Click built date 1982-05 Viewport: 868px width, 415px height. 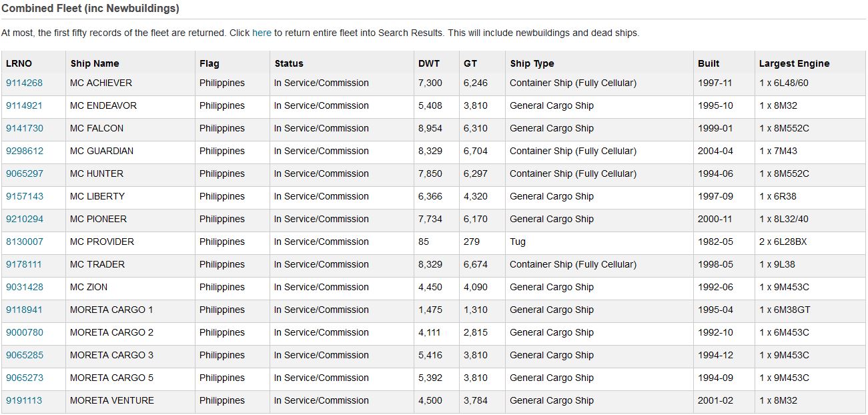[x=715, y=242]
